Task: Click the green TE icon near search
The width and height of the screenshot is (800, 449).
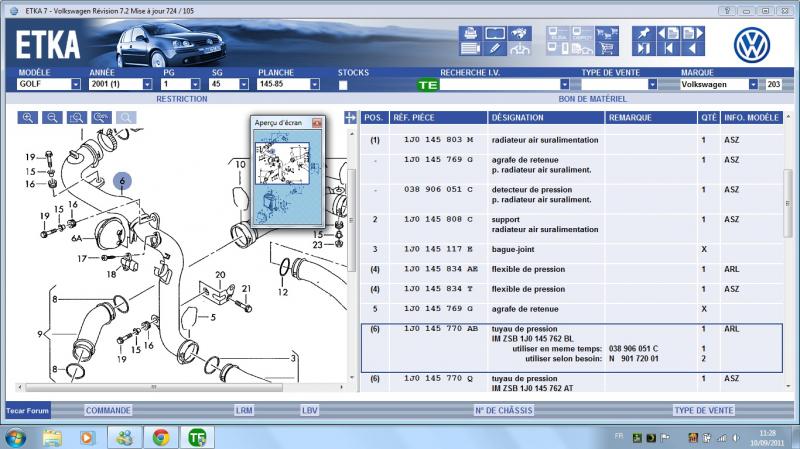Action: (x=428, y=85)
